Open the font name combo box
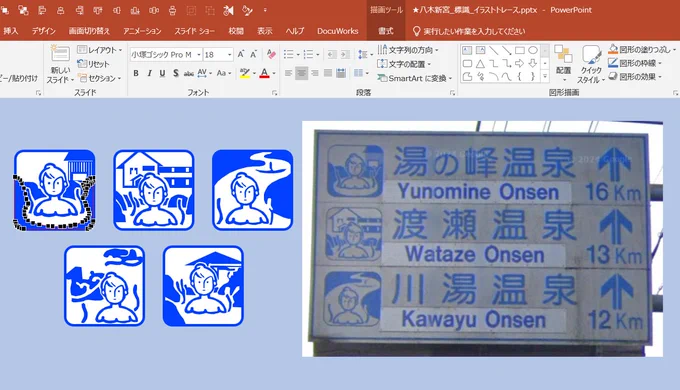The height and width of the screenshot is (390, 680). tap(166, 55)
